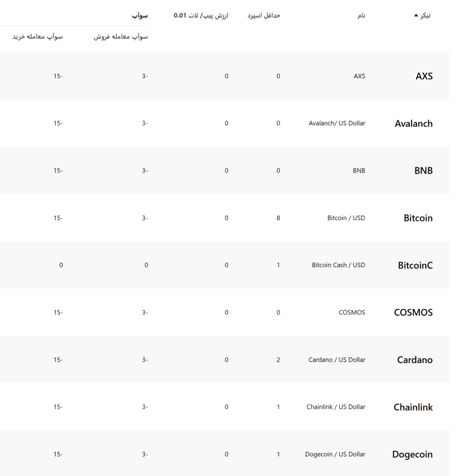Click the سوآپ group header

pyautogui.click(x=140, y=15)
